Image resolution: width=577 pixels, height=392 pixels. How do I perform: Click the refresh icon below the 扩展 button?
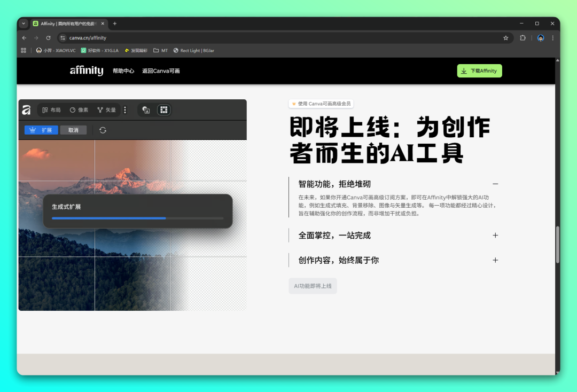click(103, 130)
